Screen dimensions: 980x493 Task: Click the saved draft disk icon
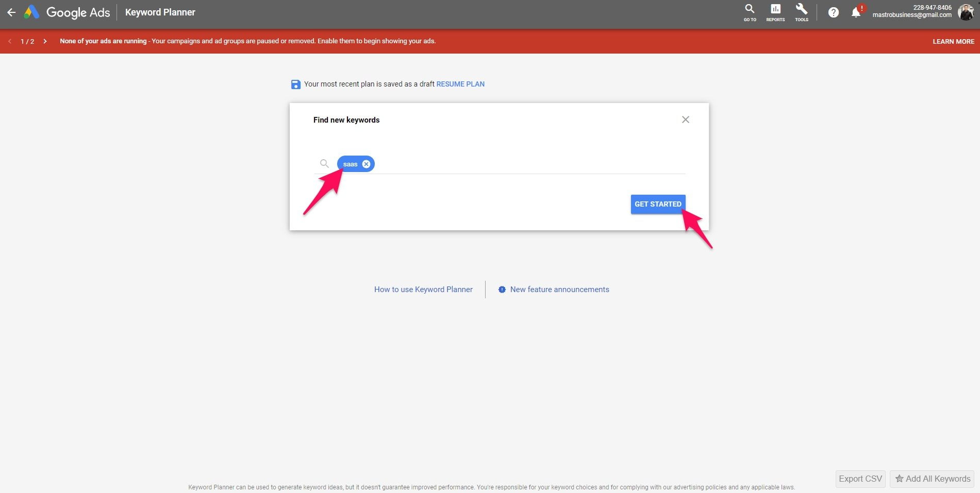tap(295, 84)
